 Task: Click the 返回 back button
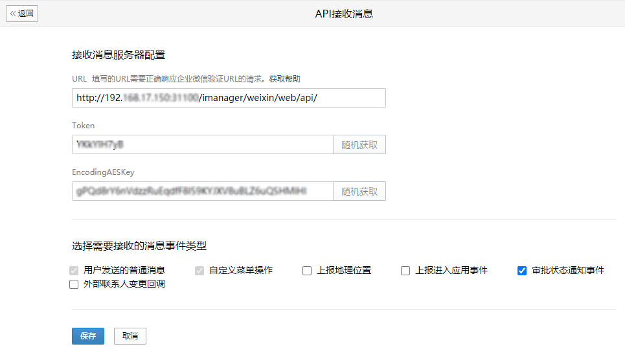coord(22,13)
